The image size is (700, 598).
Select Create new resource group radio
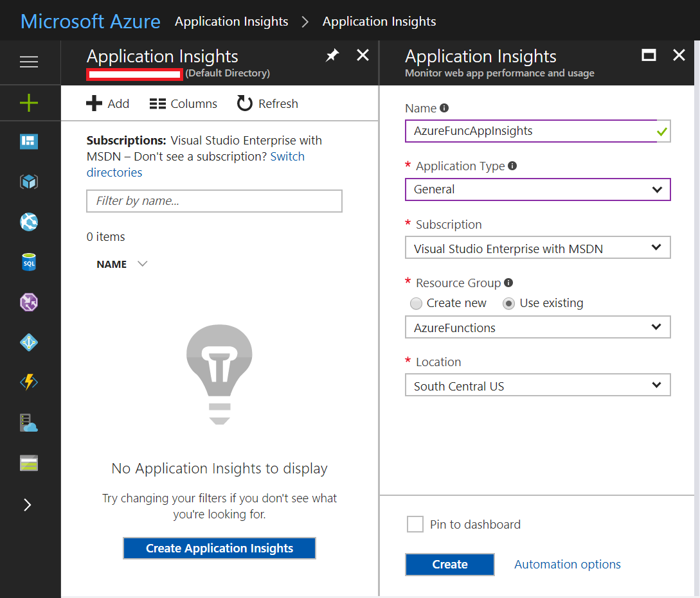416,303
